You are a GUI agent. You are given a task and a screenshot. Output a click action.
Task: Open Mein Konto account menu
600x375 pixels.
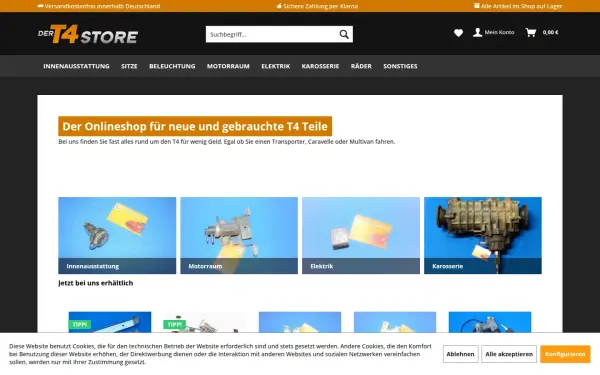[494, 33]
